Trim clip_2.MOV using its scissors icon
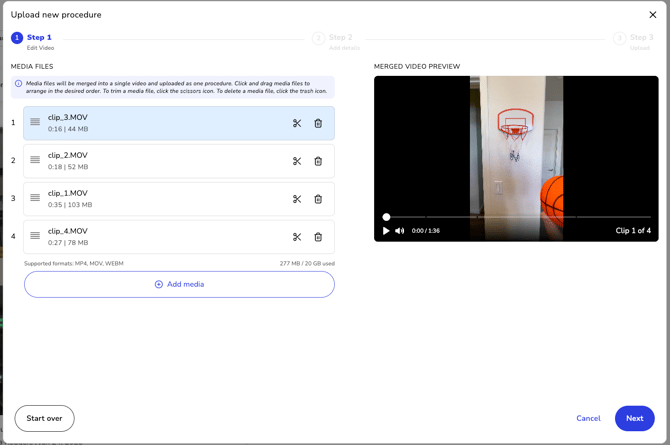 [297, 161]
